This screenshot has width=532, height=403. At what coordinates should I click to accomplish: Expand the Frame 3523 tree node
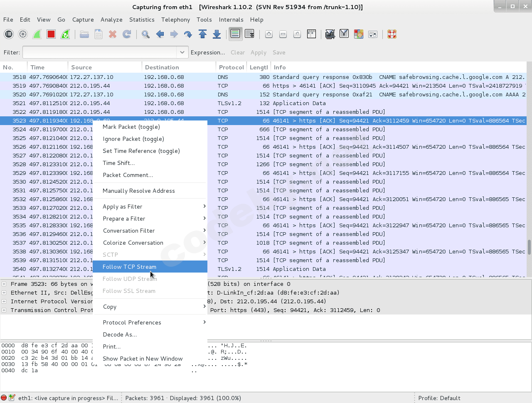pyautogui.click(x=4, y=284)
